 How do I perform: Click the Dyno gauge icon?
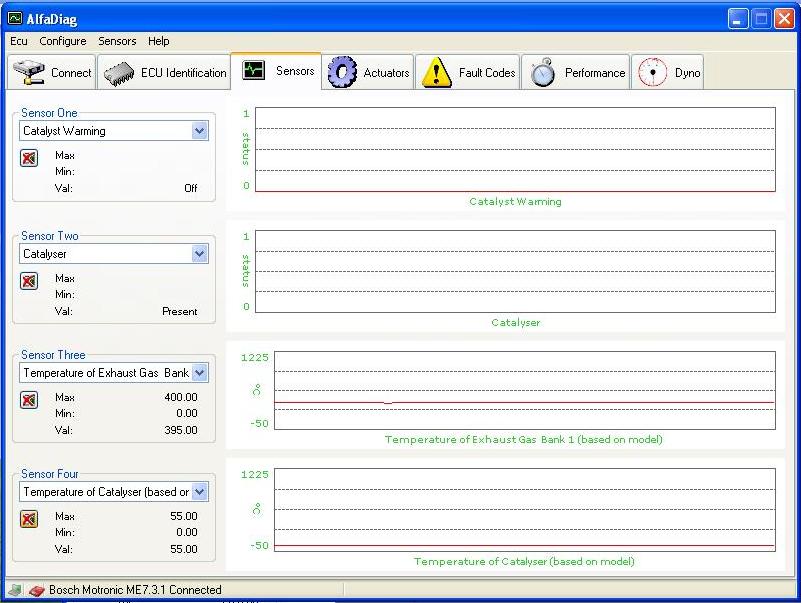[x=652, y=72]
